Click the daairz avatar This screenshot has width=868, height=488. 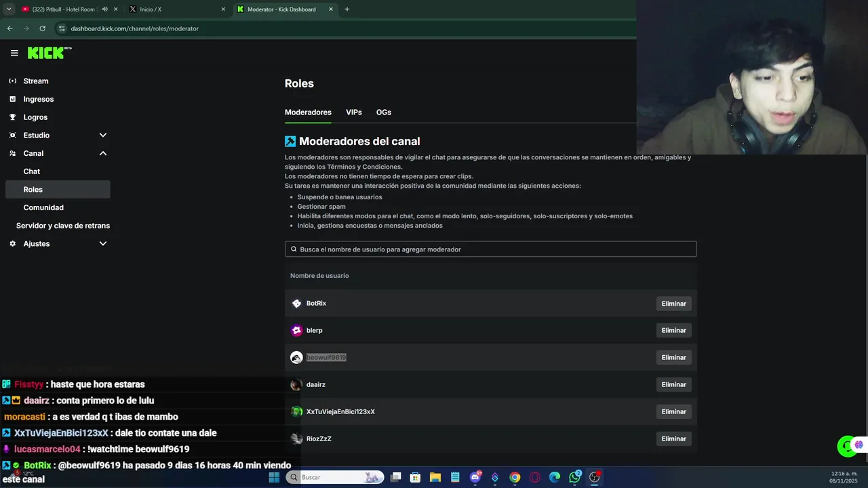click(x=296, y=384)
